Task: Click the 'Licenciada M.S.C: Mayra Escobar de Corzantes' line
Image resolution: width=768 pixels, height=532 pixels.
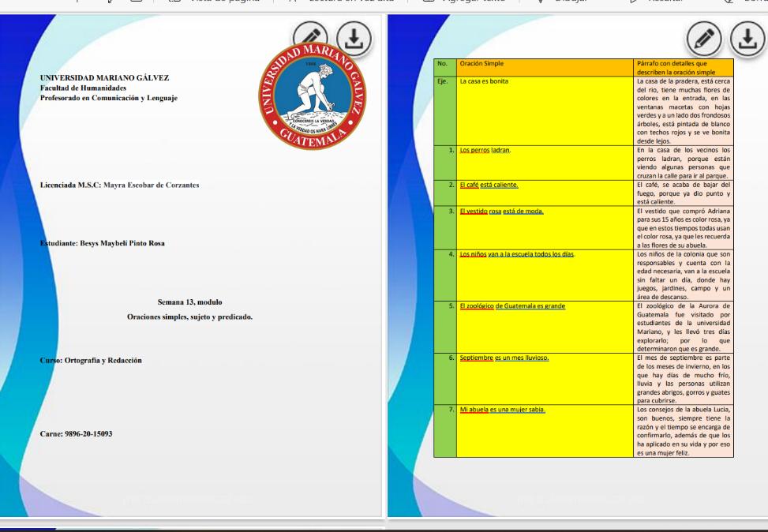Action: point(119,185)
